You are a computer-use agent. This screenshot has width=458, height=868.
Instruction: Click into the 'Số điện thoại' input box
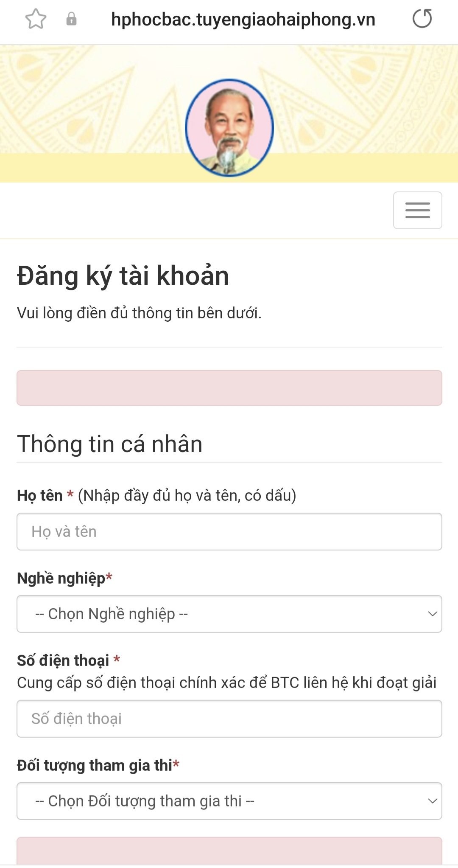(x=229, y=719)
